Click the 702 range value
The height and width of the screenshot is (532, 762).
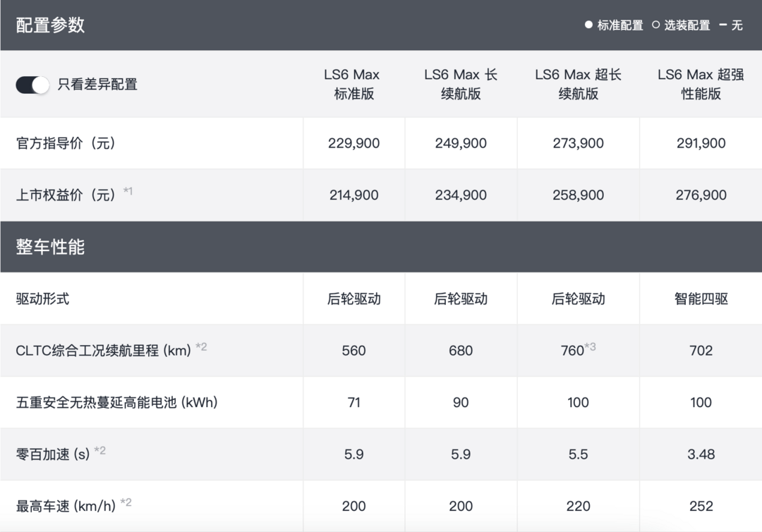pos(701,351)
